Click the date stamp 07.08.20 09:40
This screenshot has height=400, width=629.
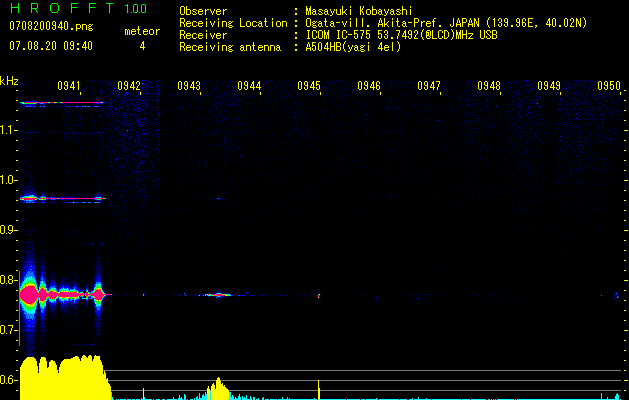pyautogui.click(x=51, y=46)
